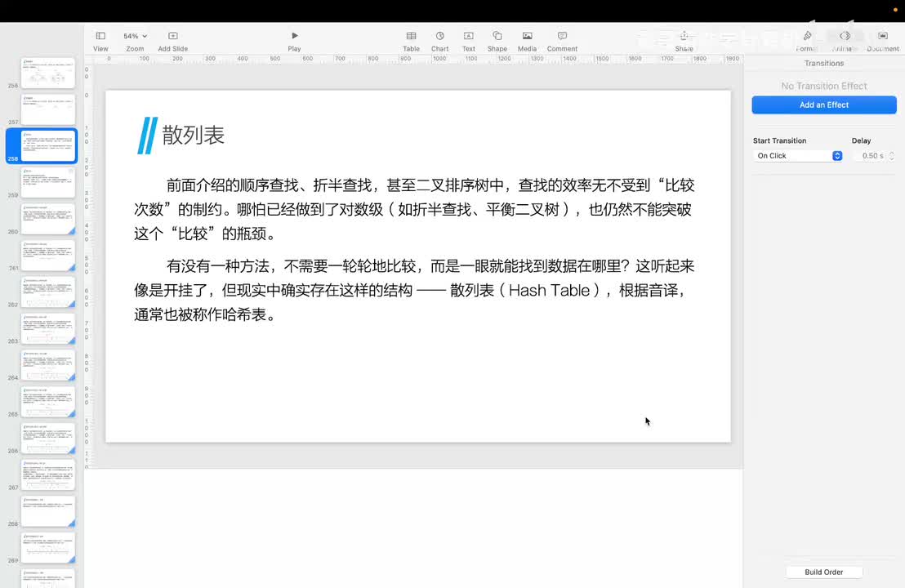Viewport: 905px width, 588px height.
Task: Select slide 257 thumbnail
Action: 48,109
